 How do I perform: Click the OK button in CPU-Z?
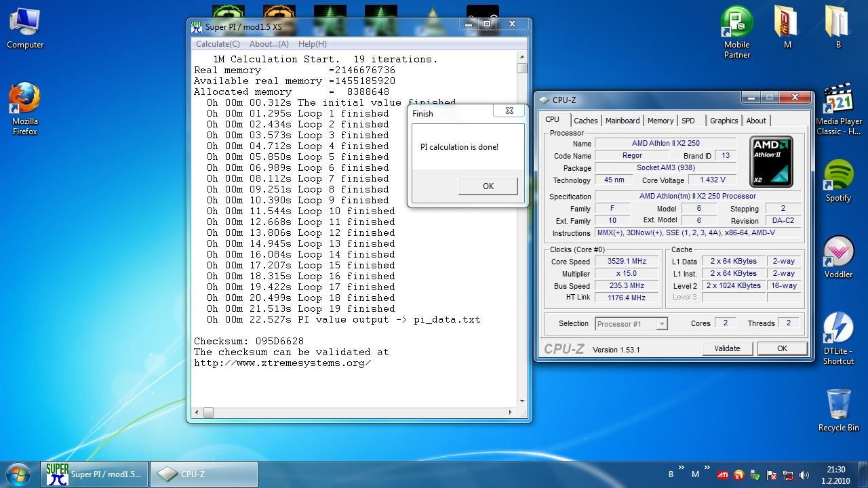(782, 348)
